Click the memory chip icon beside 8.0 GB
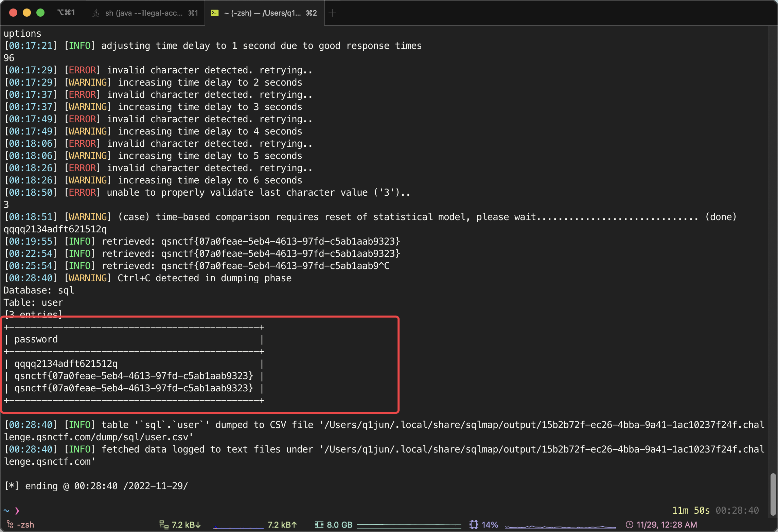This screenshot has width=778, height=532. pyautogui.click(x=319, y=525)
